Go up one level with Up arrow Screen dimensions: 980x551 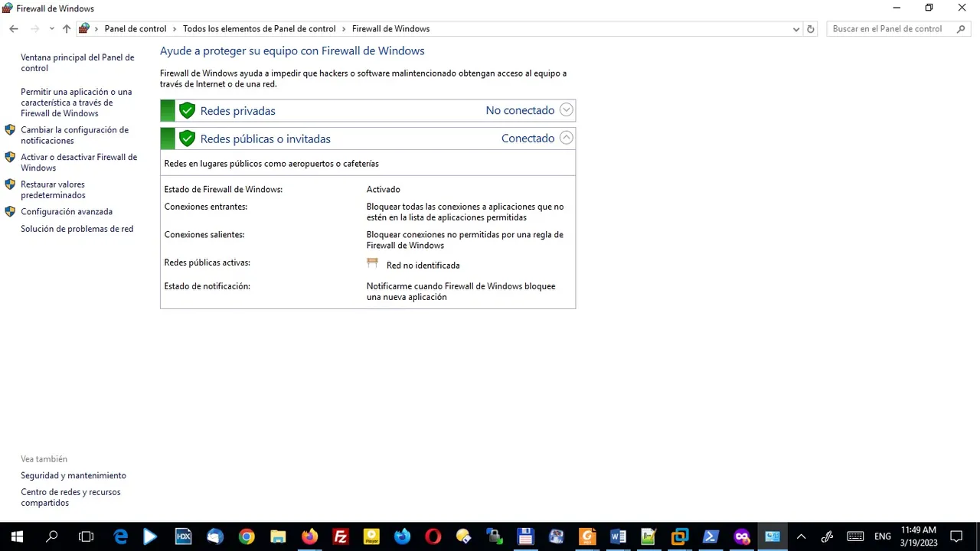67,29
